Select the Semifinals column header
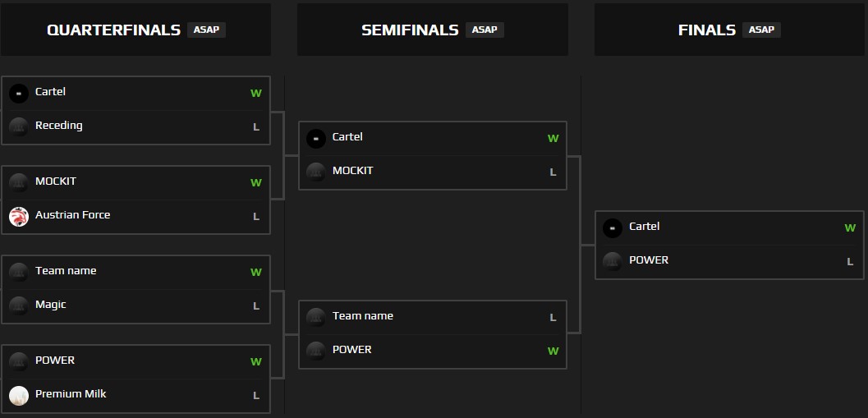The height and width of the screenshot is (418, 868). 410,30
